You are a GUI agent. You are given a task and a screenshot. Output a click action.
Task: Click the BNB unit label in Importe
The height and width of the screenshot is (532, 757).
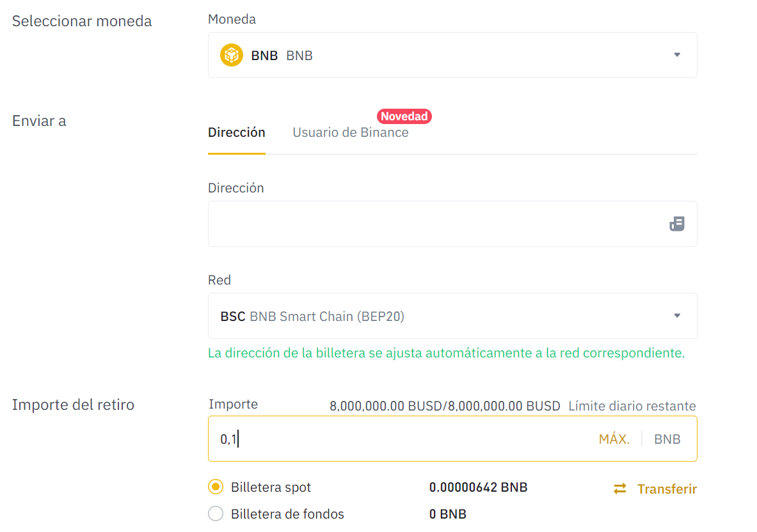pos(667,439)
